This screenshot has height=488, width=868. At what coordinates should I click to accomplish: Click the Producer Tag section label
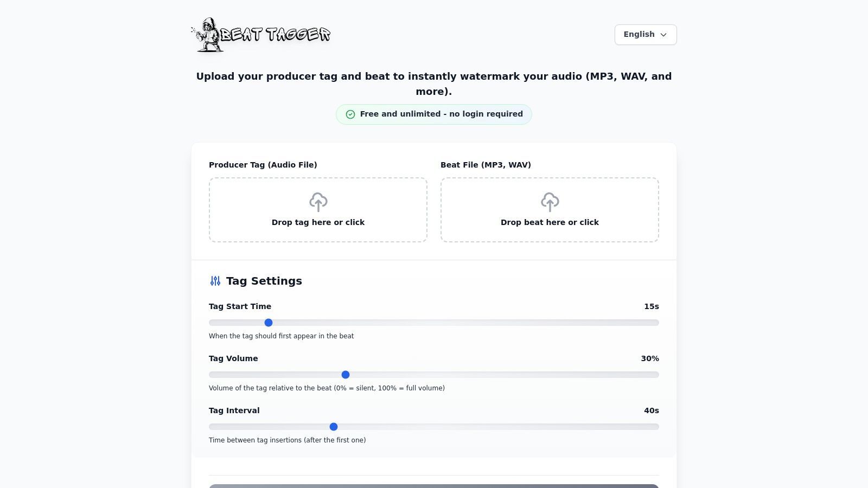tap(263, 165)
